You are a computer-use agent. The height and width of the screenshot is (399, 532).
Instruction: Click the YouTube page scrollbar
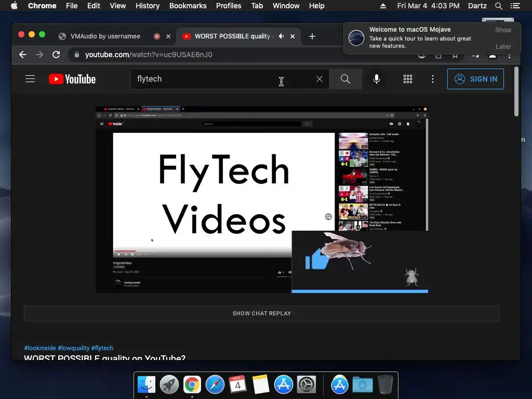click(x=516, y=91)
